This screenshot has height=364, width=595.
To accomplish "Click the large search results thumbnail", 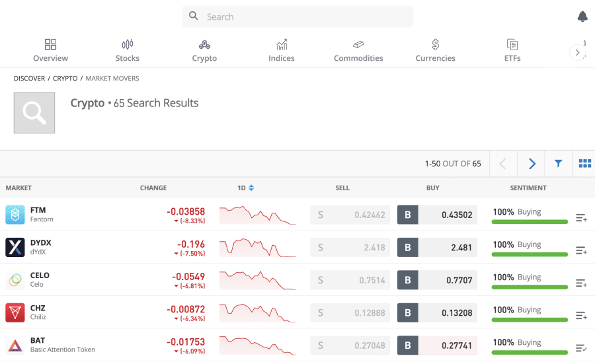I will point(34,112).
